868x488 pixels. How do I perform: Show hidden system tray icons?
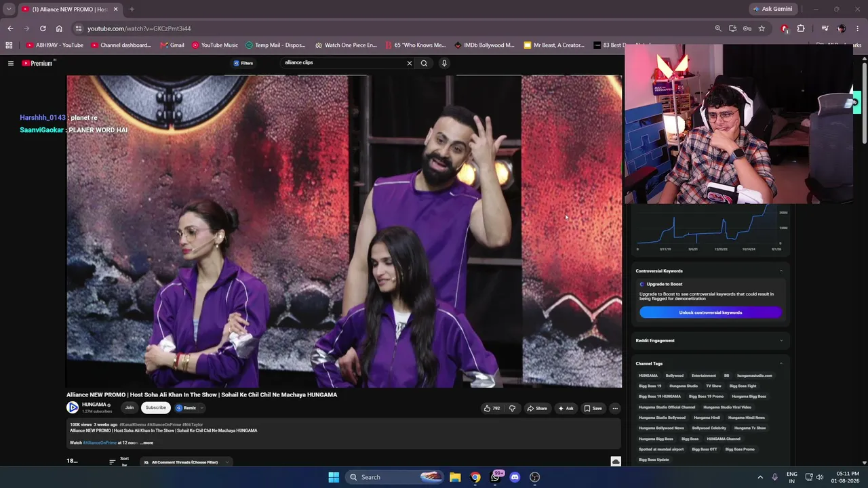760,477
